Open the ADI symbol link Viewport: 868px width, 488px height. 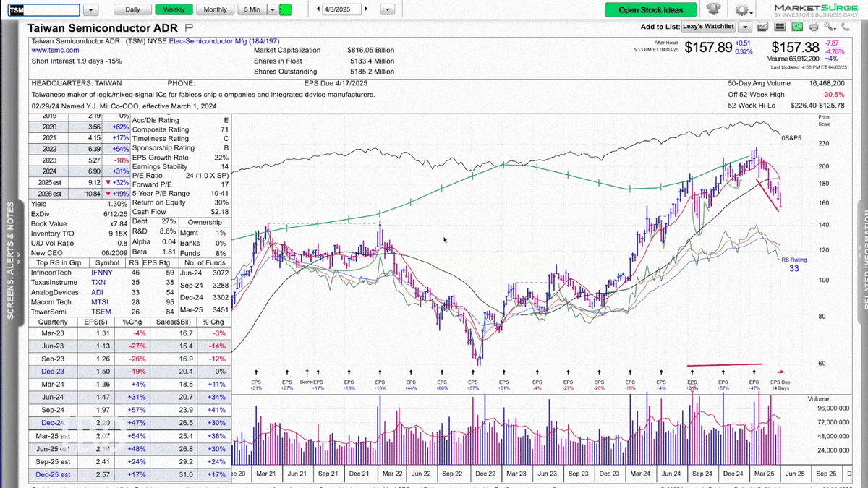click(96, 292)
